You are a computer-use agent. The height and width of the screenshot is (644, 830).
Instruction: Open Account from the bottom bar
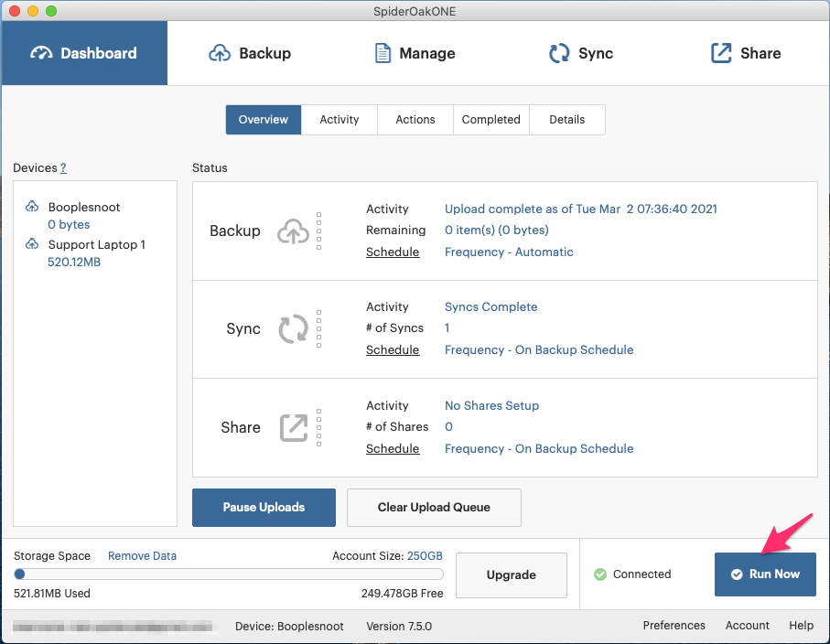[747, 626]
